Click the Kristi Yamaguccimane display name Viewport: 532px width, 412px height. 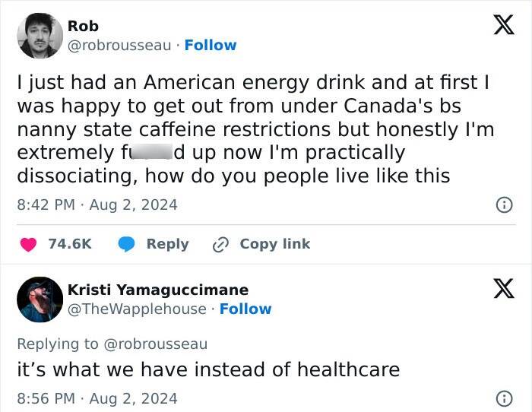coord(157,290)
